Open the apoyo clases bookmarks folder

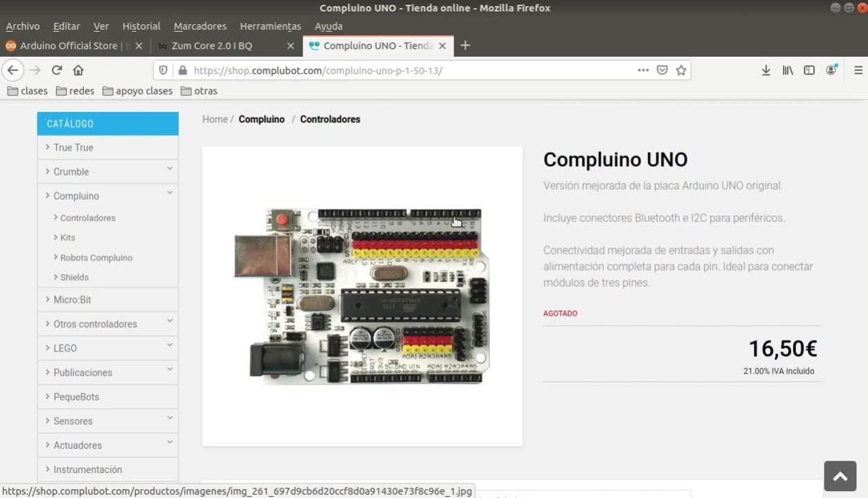tap(137, 91)
